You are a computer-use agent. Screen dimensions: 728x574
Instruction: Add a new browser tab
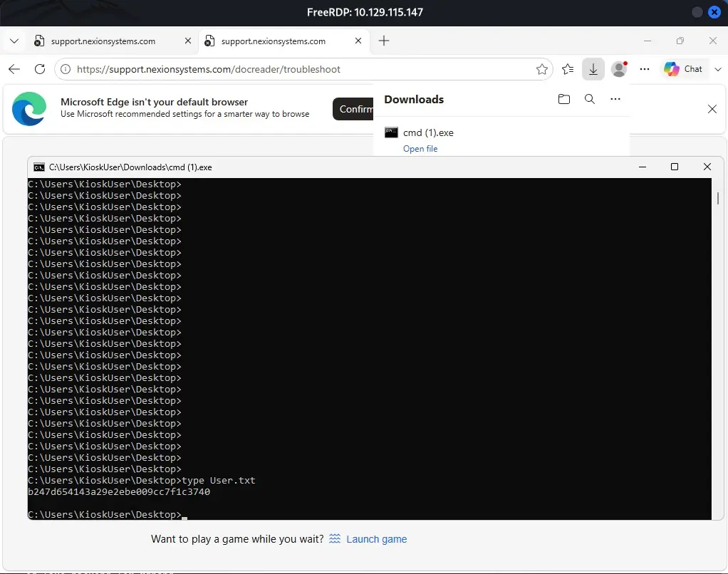(383, 41)
